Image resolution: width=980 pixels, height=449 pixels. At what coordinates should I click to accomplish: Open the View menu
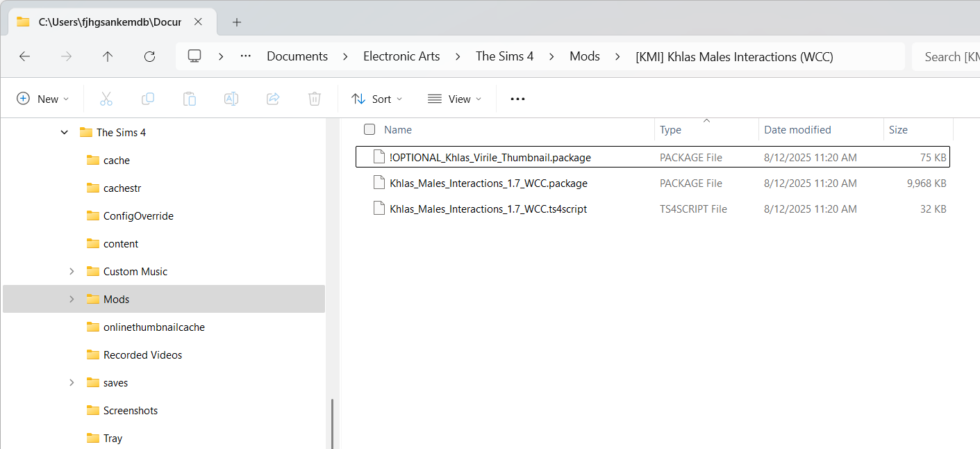(454, 99)
